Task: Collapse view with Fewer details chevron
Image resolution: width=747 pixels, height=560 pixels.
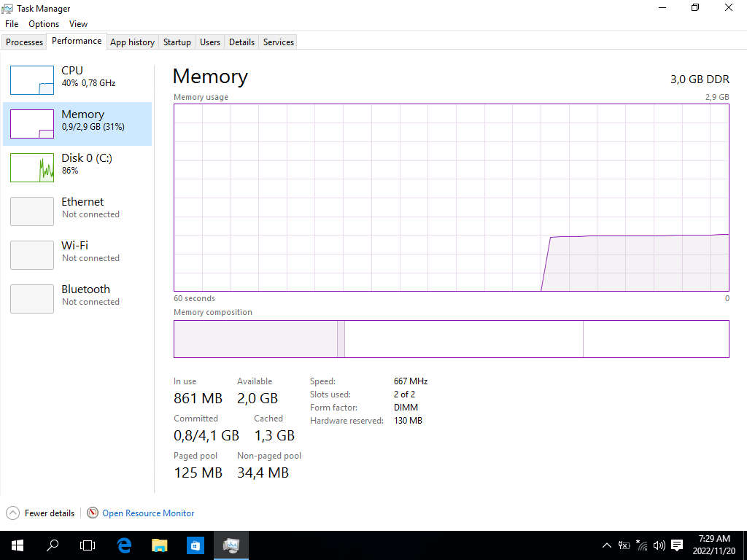Action: coord(13,513)
